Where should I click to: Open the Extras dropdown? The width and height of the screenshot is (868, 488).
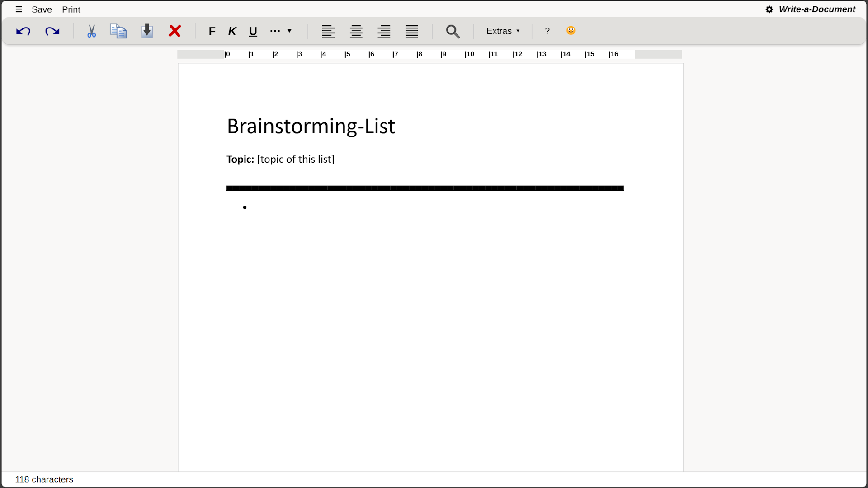coord(502,31)
